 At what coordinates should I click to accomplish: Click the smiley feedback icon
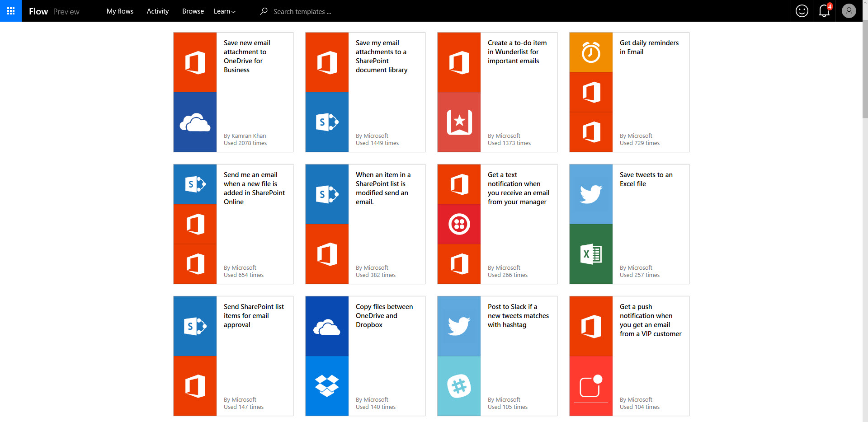point(802,11)
